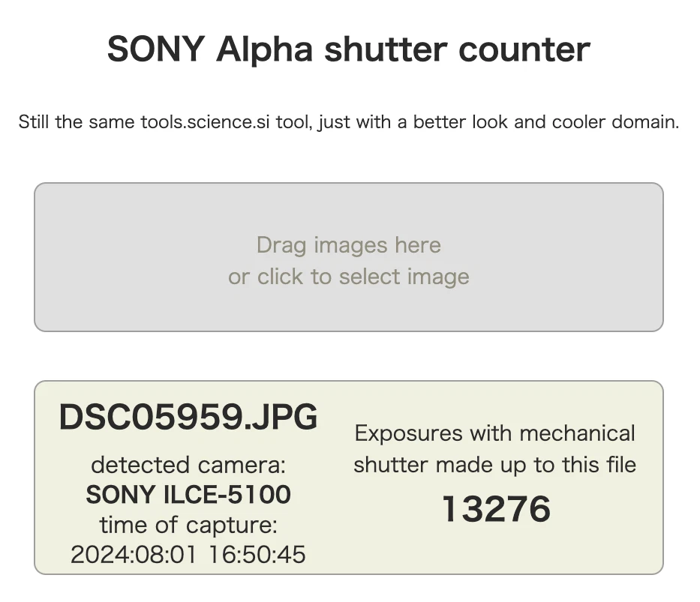Screen dimensions: 700x602
Task: Click "or click to select image" text
Action: pos(348,277)
